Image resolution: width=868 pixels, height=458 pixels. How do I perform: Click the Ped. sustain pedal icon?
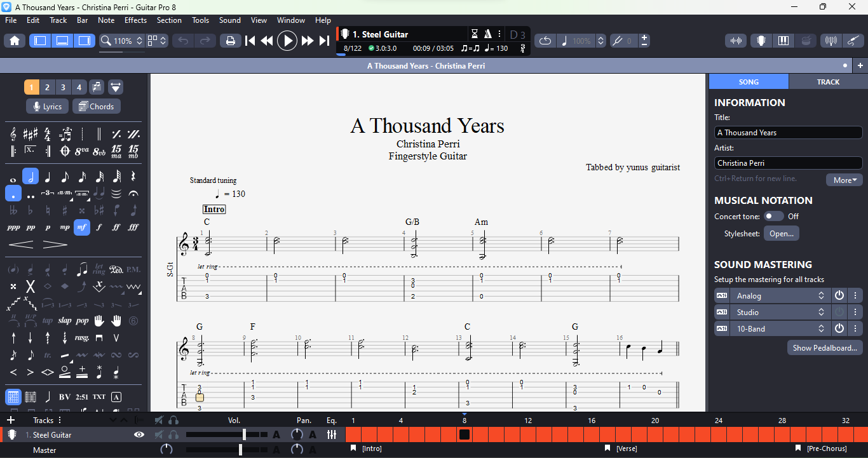[x=116, y=269]
